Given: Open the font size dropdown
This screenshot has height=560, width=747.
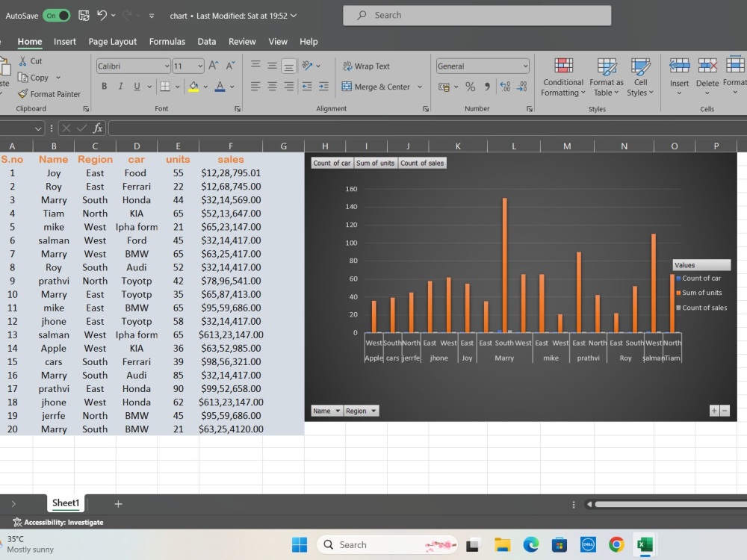Looking at the screenshot, I should pos(200,66).
